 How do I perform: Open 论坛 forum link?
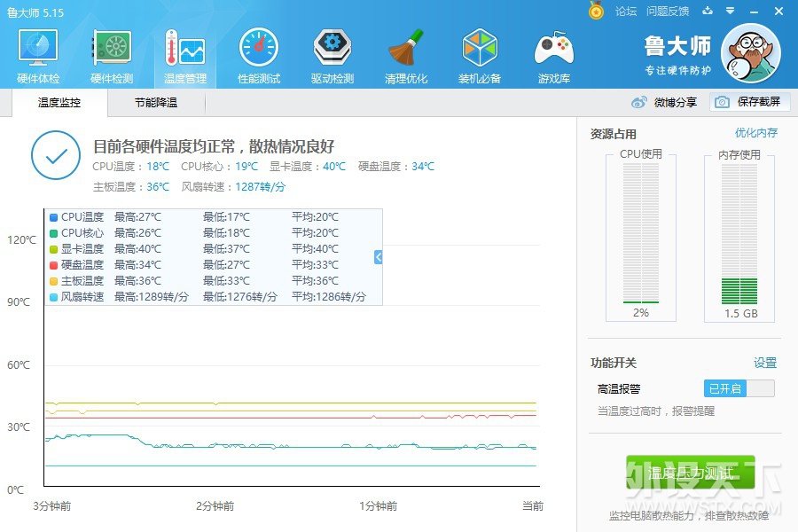pos(625,11)
